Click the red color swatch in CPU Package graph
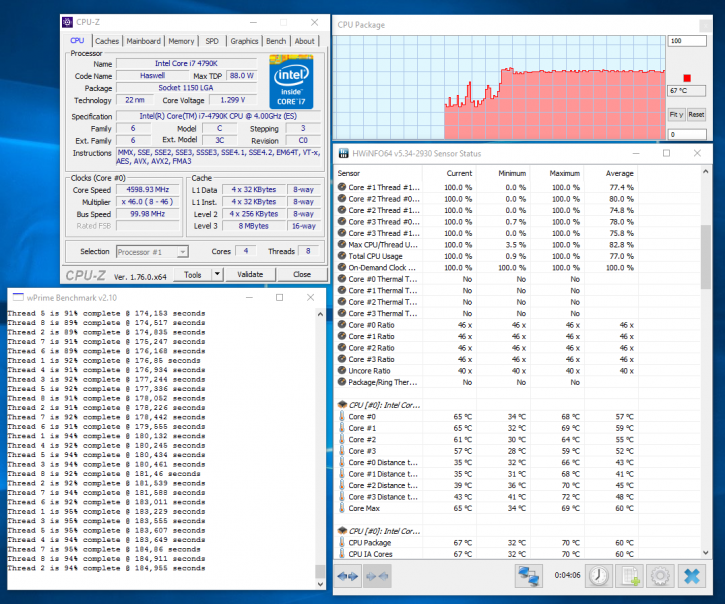 pyautogui.click(x=687, y=78)
